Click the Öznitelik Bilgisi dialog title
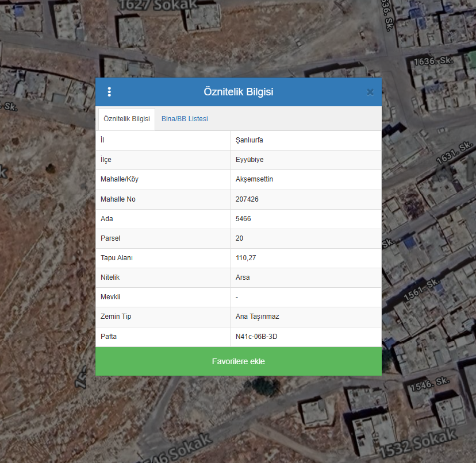This screenshot has width=476, height=463. pos(238,92)
